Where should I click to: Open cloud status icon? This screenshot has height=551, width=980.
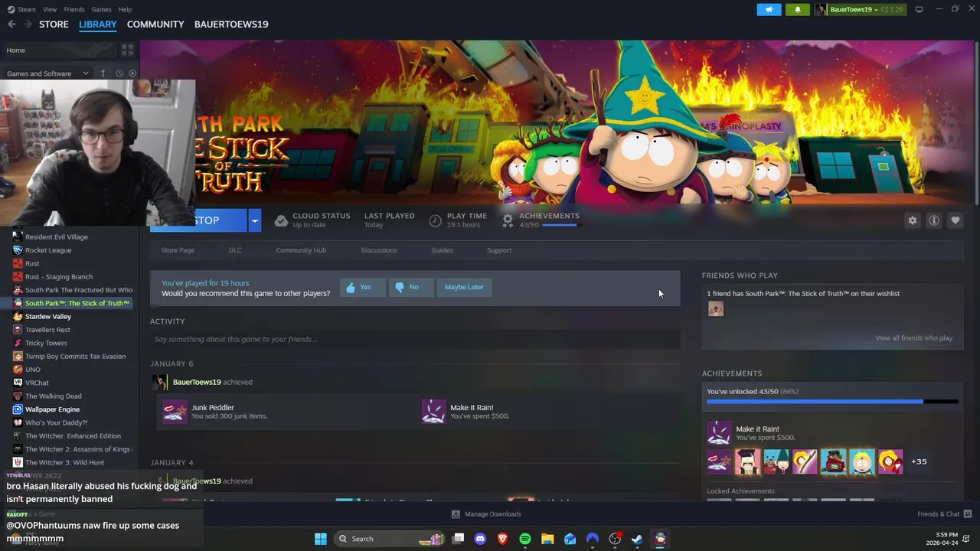pos(281,220)
